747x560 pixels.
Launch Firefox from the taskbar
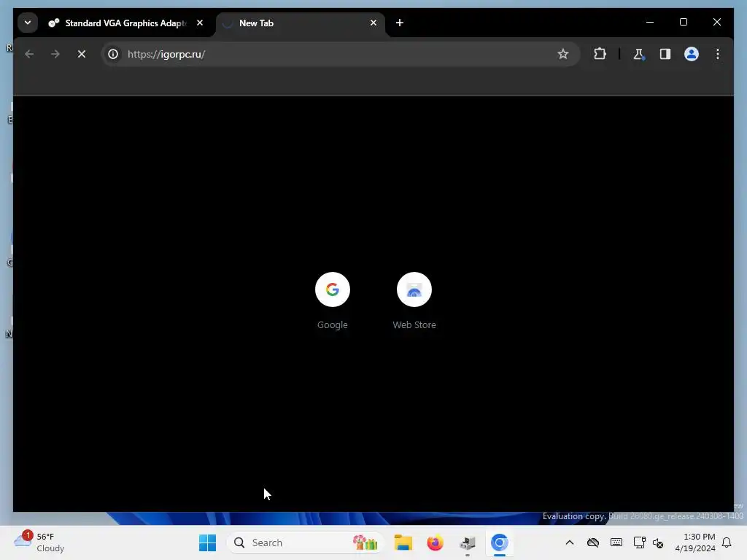click(x=435, y=542)
